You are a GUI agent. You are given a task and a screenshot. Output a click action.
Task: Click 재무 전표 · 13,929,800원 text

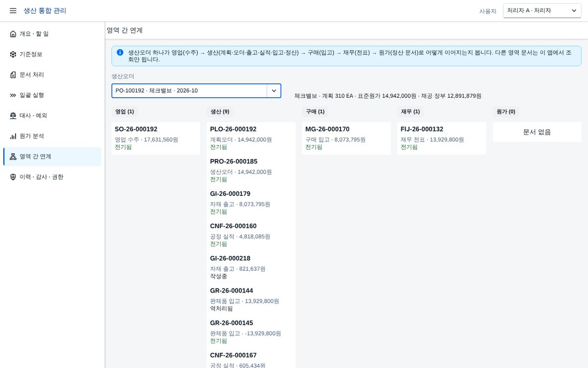[x=432, y=140]
